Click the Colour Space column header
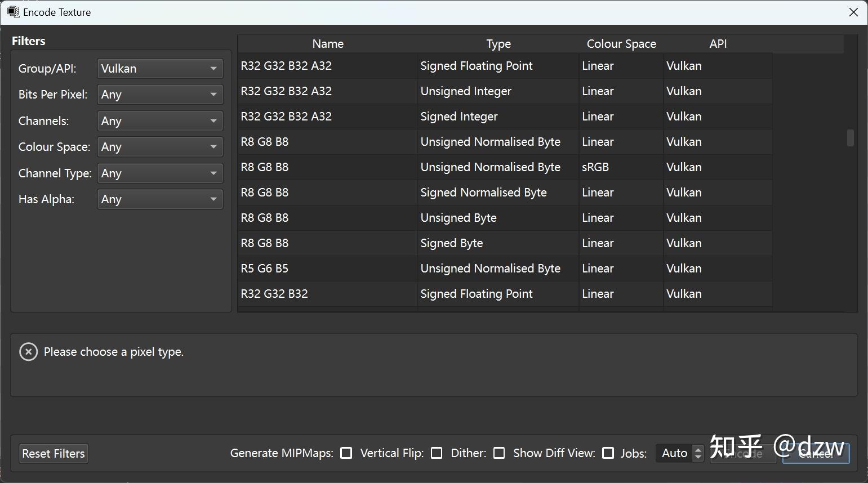The height and width of the screenshot is (483, 868). [621, 44]
